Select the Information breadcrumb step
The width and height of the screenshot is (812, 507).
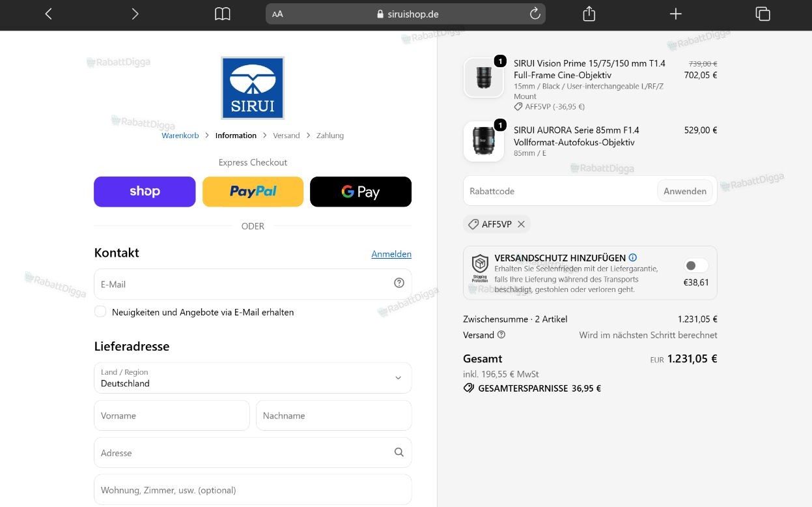pos(236,136)
